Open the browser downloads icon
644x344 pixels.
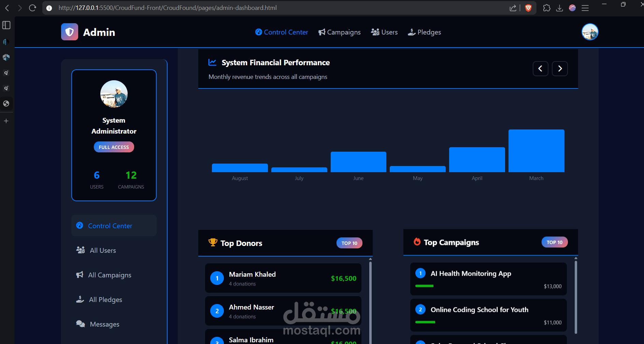pos(559,8)
